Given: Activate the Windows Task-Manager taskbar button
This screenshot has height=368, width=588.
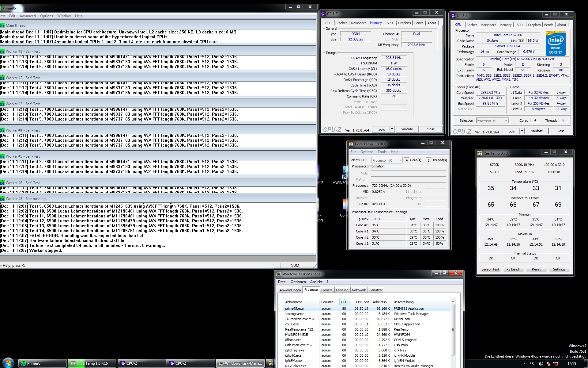Looking at the screenshot, I should (x=240, y=363).
